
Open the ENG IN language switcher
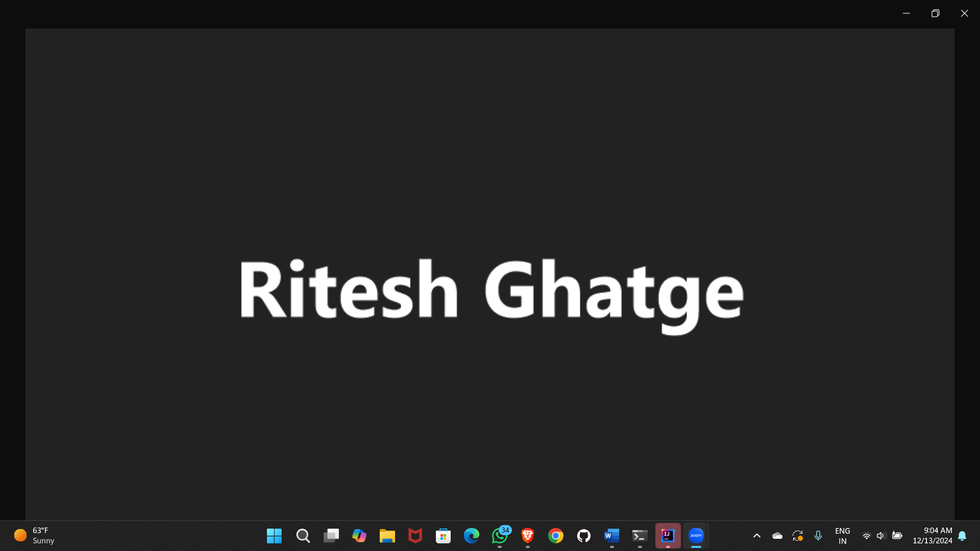pyautogui.click(x=842, y=536)
